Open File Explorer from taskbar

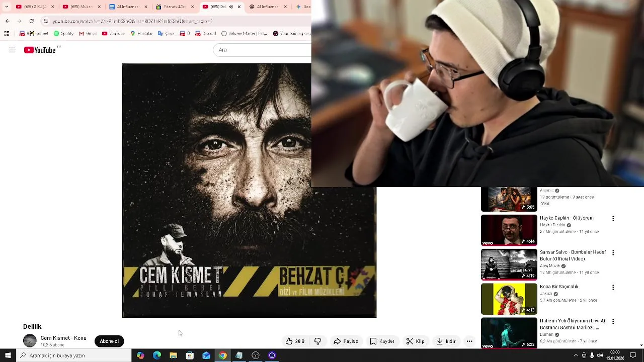click(173, 355)
